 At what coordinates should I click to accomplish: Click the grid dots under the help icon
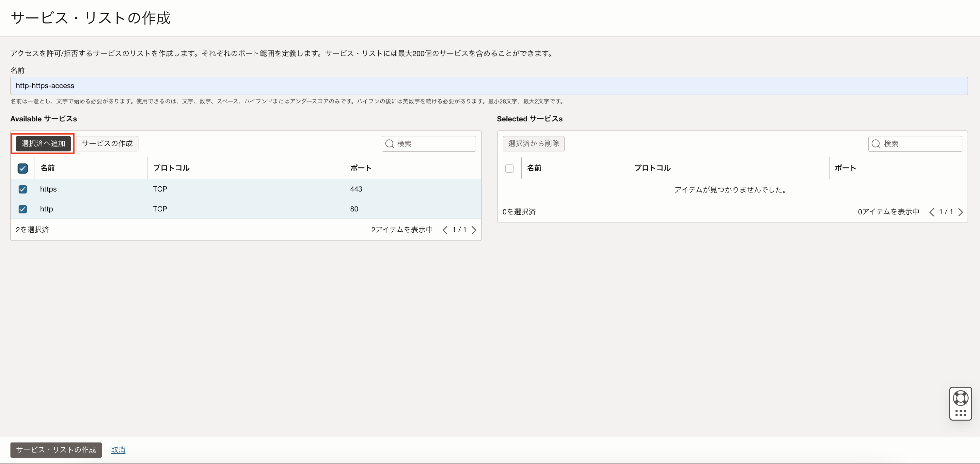tap(960, 413)
